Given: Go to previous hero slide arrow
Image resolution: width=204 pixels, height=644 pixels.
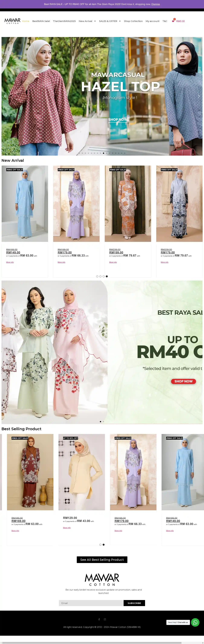Looking at the screenshot, I should [5, 96].
